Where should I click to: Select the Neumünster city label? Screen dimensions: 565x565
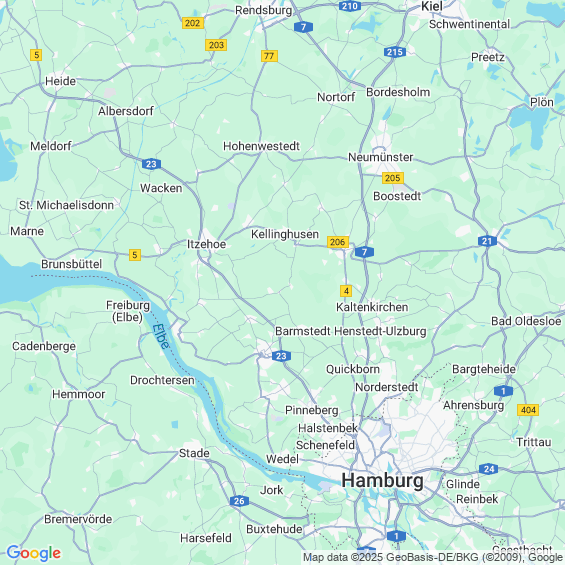pos(381,157)
